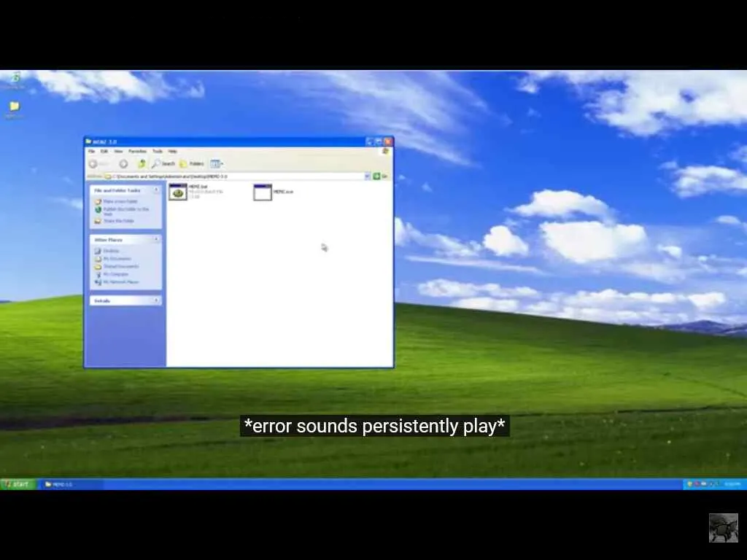The image size is (747, 560).
Task: Open the Tools menu
Action: pos(158,151)
